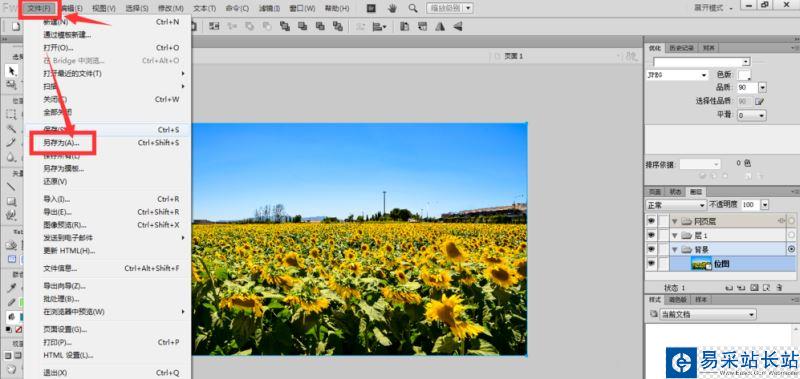Click the New Sub Layer icon under layers
800x379 pixels.
742,288
